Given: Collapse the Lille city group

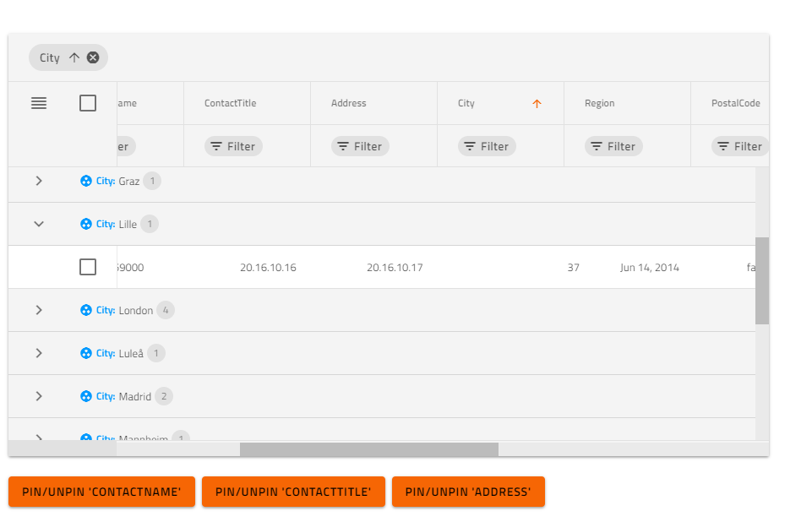Looking at the screenshot, I should click(39, 224).
